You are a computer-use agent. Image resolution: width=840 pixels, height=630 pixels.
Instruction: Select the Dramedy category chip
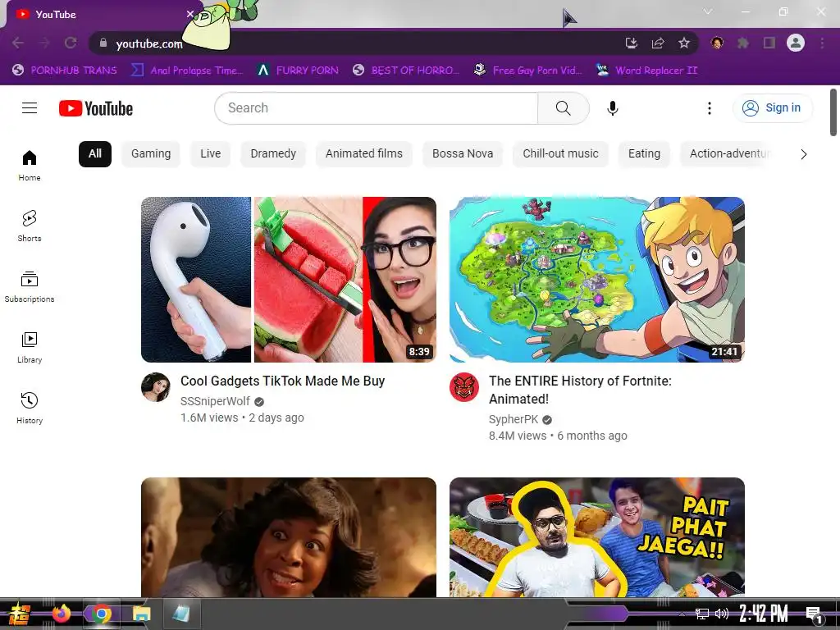[273, 153]
